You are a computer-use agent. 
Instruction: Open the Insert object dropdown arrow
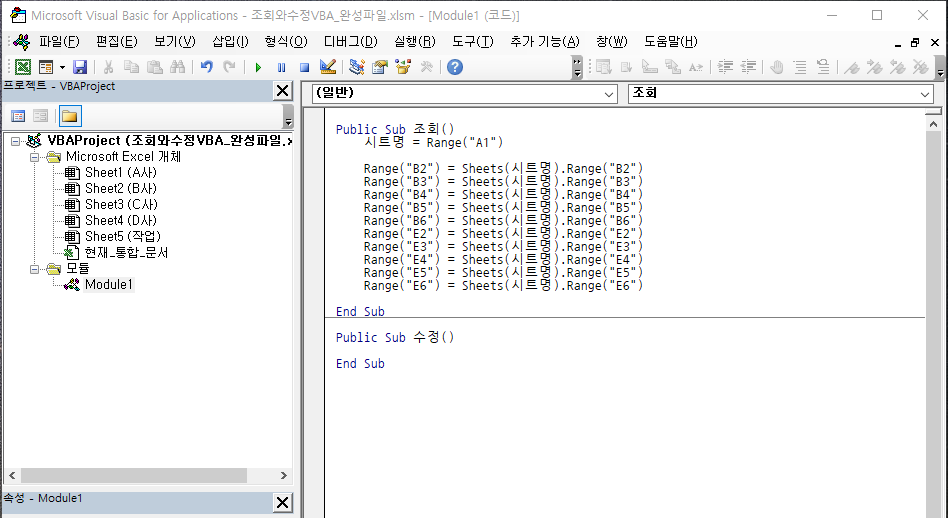pyautogui.click(x=62, y=67)
